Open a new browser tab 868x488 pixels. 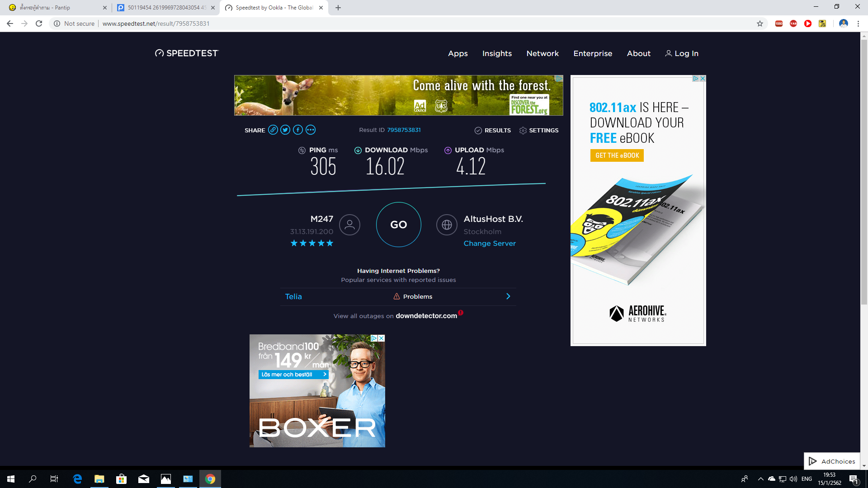click(x=338, y=8)
